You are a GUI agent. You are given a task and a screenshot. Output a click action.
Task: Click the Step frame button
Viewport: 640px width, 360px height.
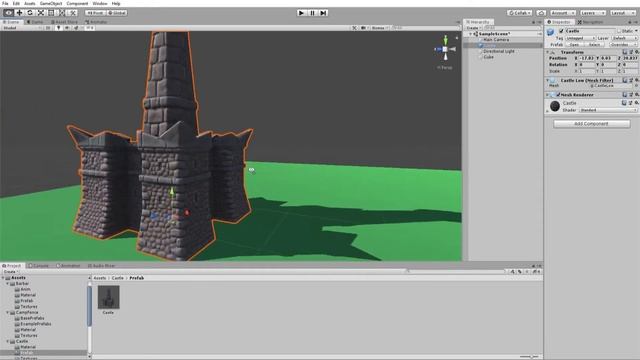[323, 13]
